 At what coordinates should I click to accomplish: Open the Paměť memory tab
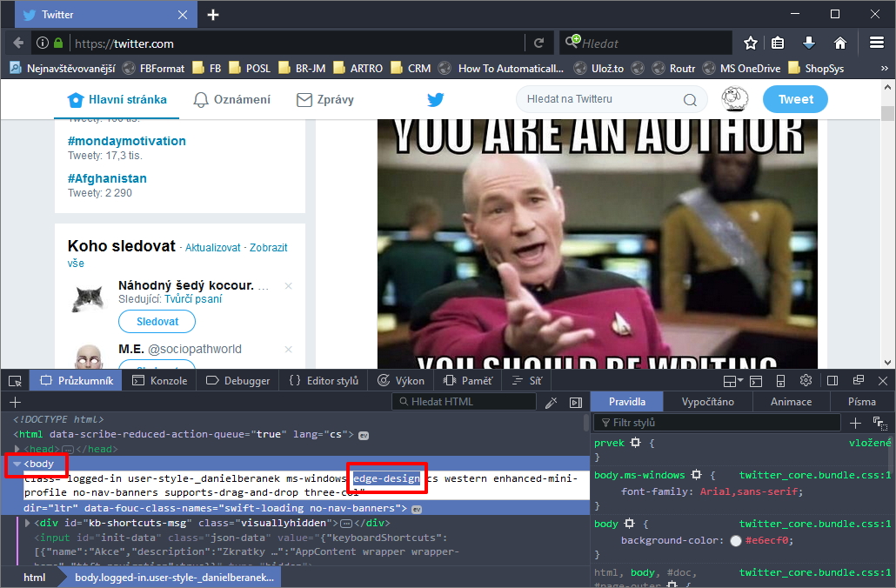467,381
